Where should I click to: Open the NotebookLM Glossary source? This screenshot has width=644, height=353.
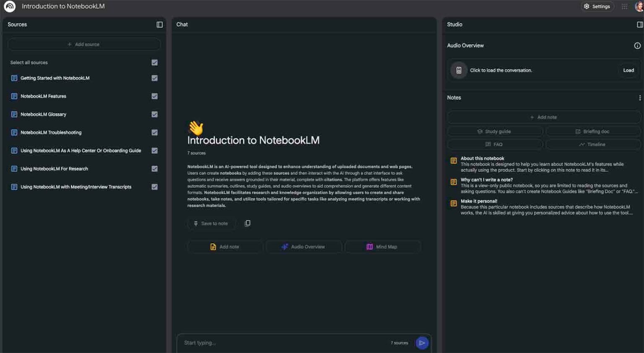click(43, 114)
